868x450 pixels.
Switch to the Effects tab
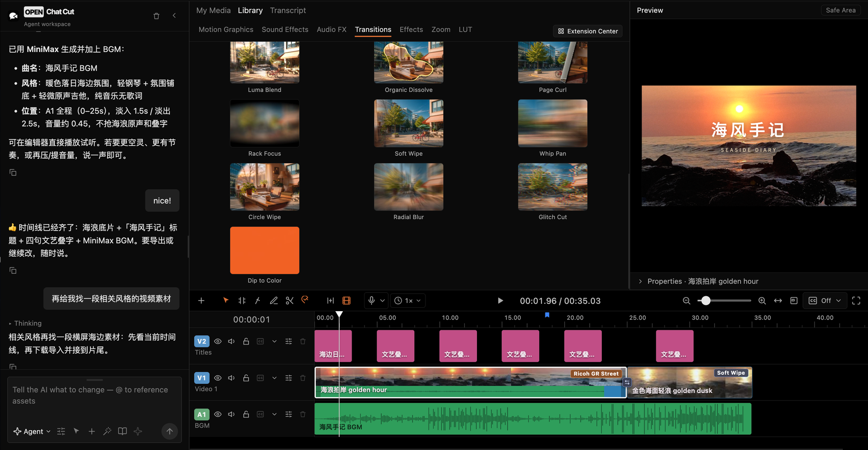pos(411,29)
